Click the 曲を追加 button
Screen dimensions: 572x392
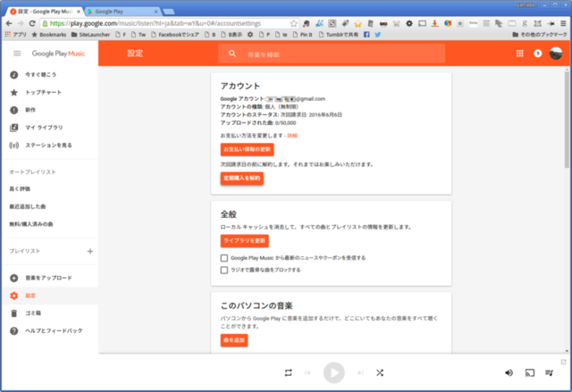(x=234, y=340)
